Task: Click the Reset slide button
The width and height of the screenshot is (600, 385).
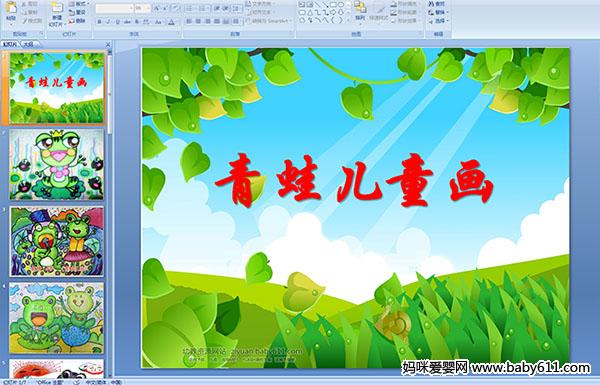Action: pyautogui.click(x=77, y=12)
